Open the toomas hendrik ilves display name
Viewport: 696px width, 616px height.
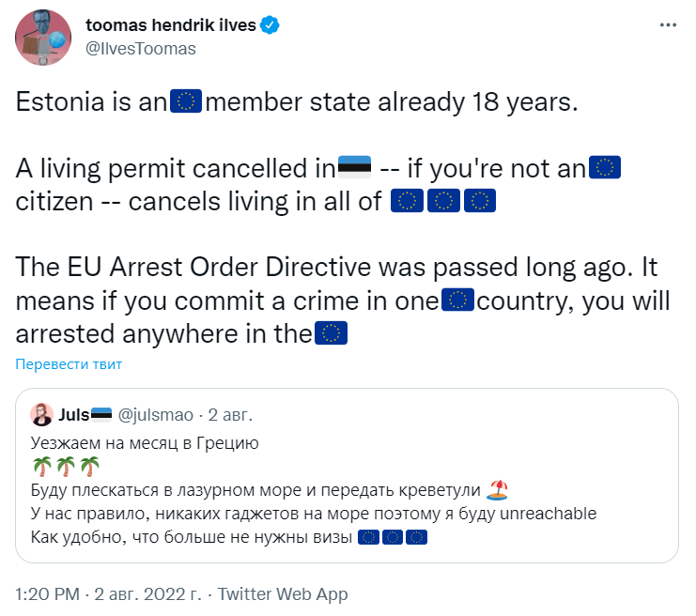tap(170, 26)
